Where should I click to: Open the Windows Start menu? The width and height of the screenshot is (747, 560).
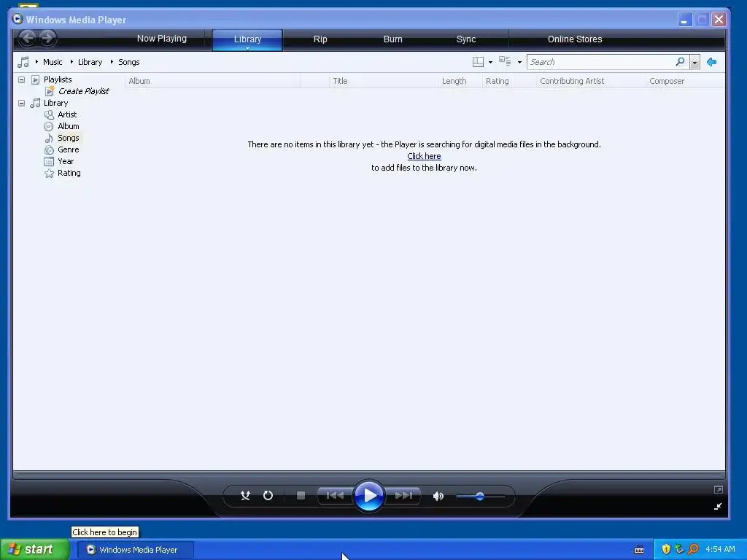(x=34, y=550)
